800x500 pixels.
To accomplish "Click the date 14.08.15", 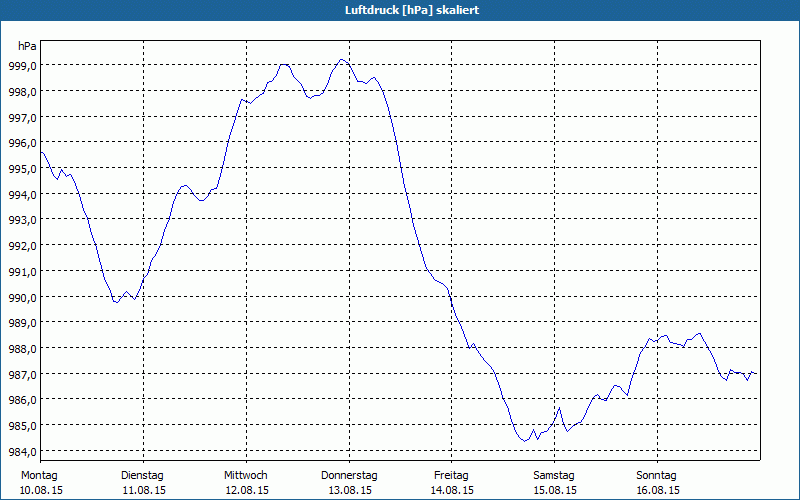I will [x=451, y=490].
